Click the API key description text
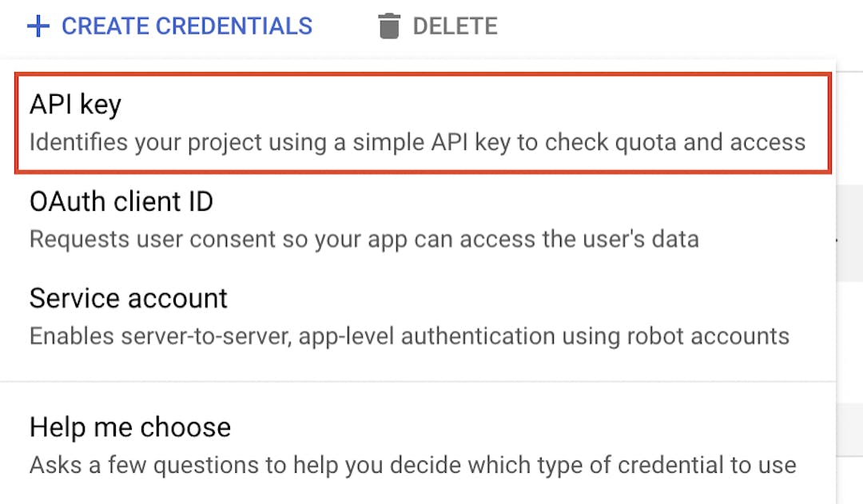 pos(417,143)
